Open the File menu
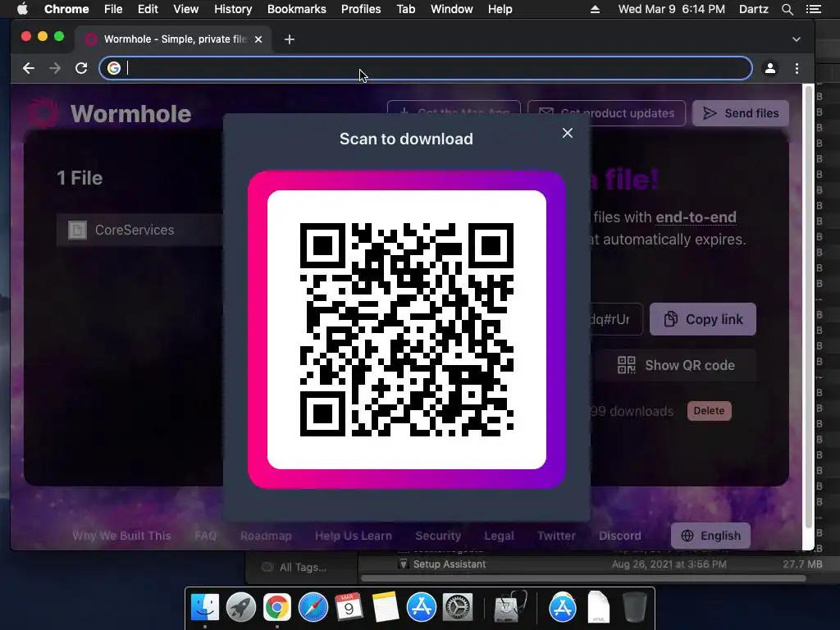 (113, 9)
